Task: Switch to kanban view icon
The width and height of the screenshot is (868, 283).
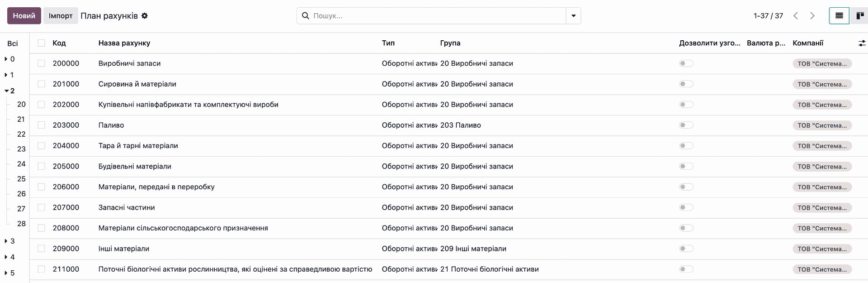Action: pyautogui.click(x=859, y=16)
